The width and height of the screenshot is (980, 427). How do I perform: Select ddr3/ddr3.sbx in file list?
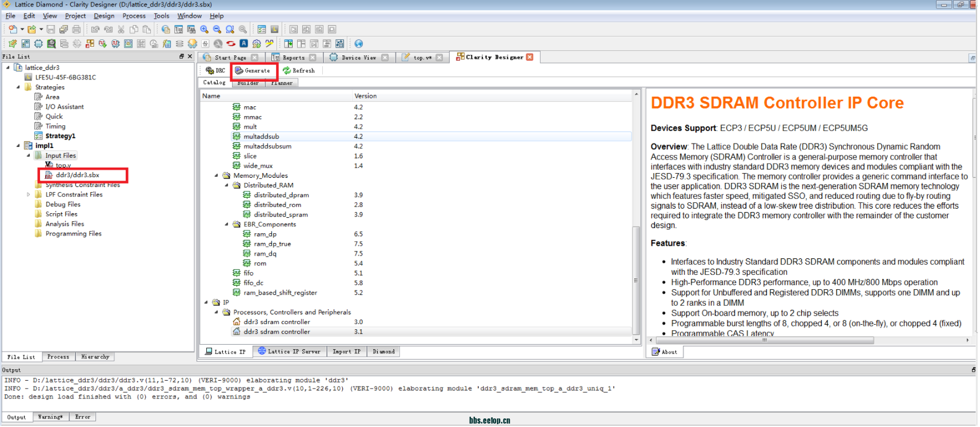pyautogui.click(x=77, y=175)
